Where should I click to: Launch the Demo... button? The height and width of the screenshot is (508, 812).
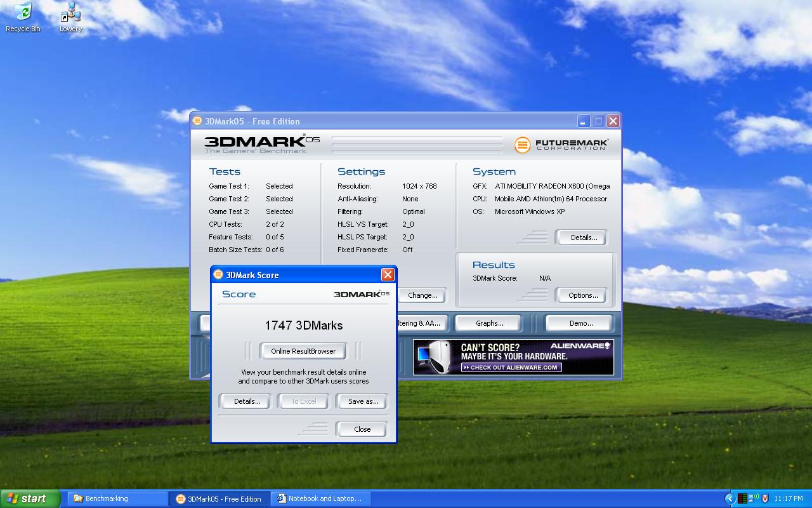[x=580, y=323]
